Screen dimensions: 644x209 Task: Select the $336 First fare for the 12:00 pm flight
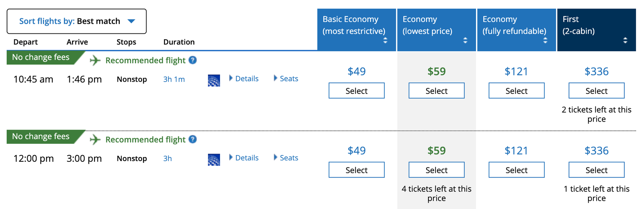[x=596, y=170]
